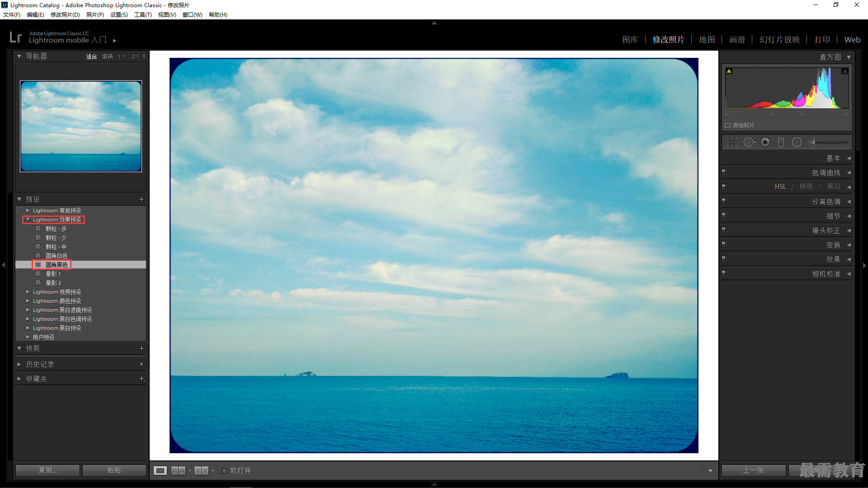
Task: Switch to the Web module
Action: tap(853, 40)
